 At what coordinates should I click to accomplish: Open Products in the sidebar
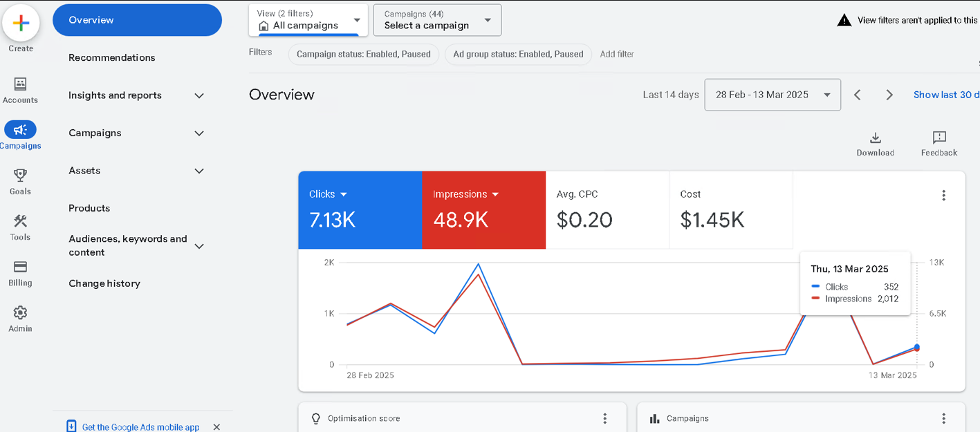coord(89,208)
